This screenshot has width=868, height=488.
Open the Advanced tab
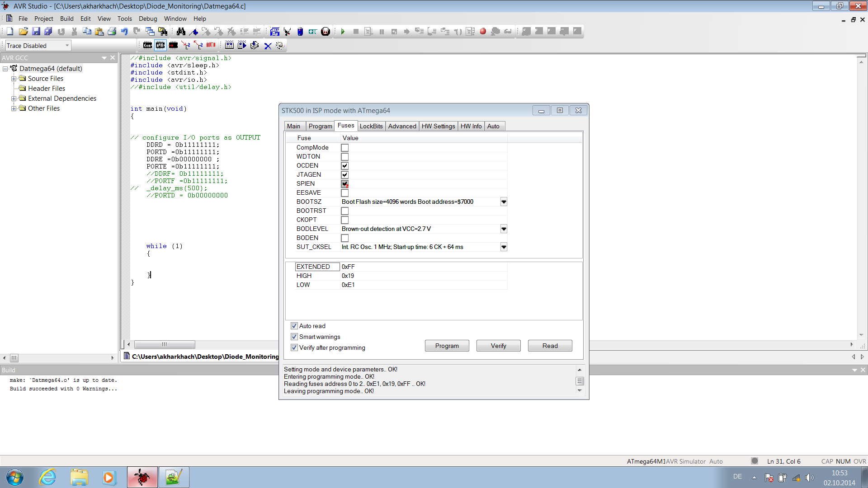(402, 126)
